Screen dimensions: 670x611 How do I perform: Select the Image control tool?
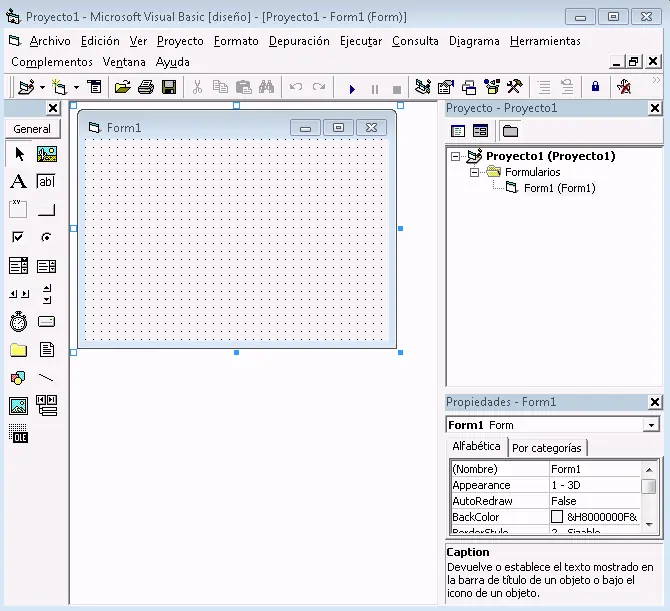[18, 406]
